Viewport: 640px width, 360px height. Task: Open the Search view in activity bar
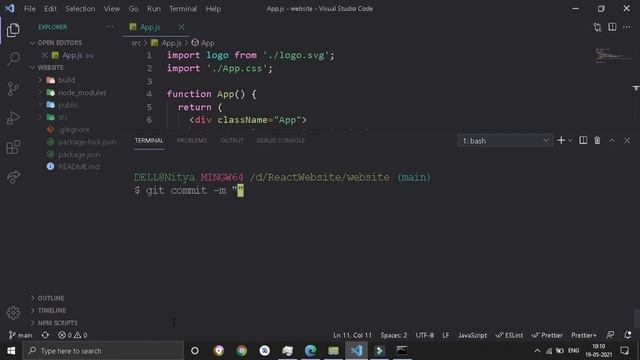coord(13,59)
